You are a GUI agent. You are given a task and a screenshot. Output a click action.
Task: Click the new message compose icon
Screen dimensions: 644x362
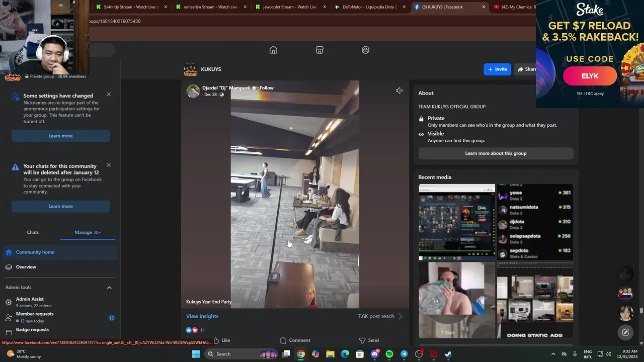625,332
